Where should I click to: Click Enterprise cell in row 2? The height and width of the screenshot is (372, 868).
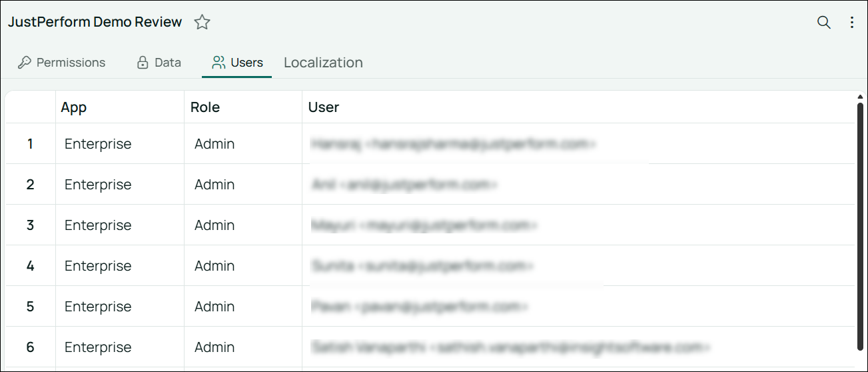(x=120, y=185)
